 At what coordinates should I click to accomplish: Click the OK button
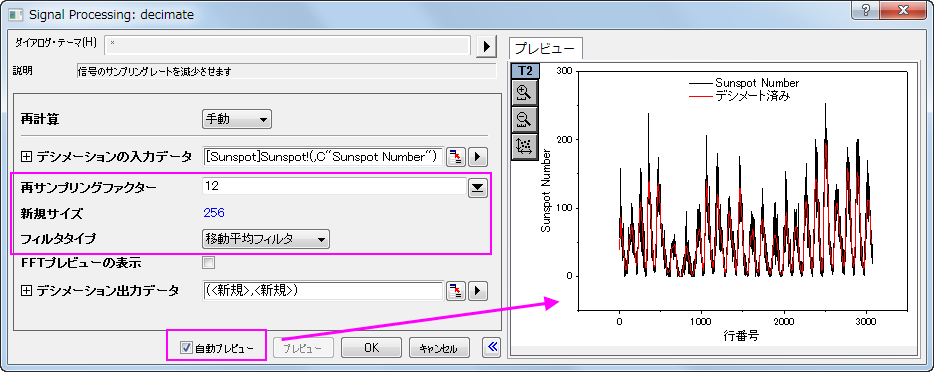(372, 348)
